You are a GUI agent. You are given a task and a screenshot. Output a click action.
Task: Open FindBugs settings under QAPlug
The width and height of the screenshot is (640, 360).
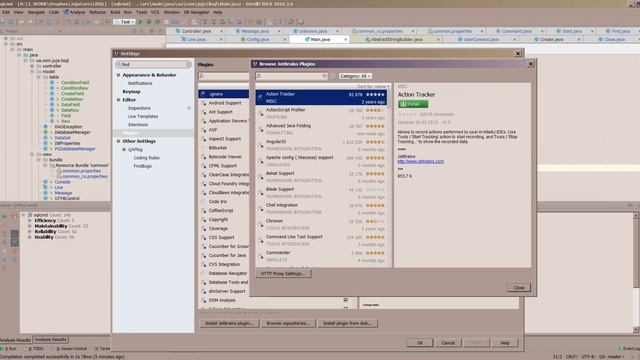pos(142,166)
